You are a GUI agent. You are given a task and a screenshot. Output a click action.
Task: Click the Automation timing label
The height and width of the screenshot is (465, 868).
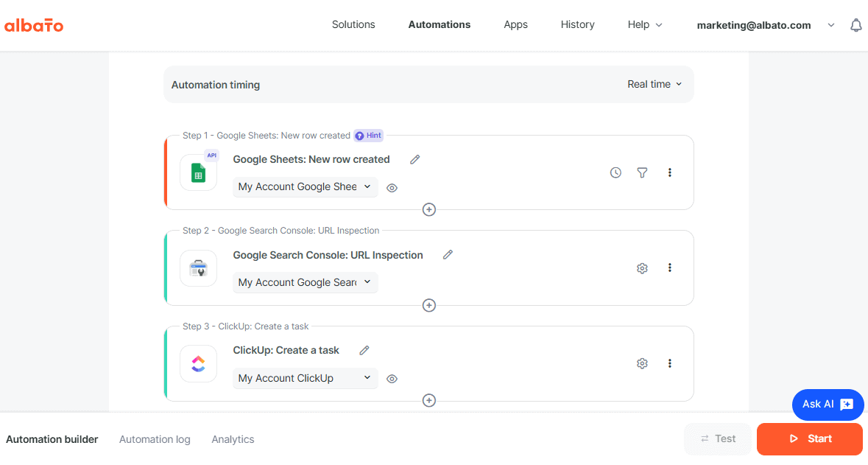(215, 85)
